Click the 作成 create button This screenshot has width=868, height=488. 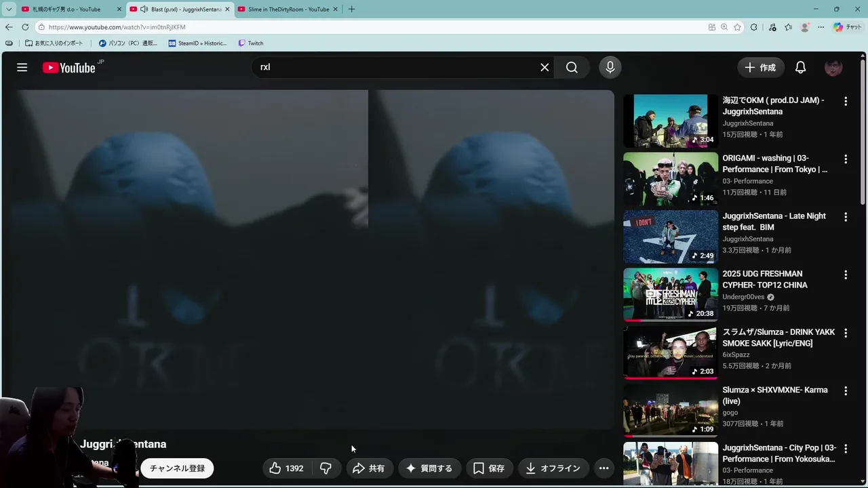760,67
